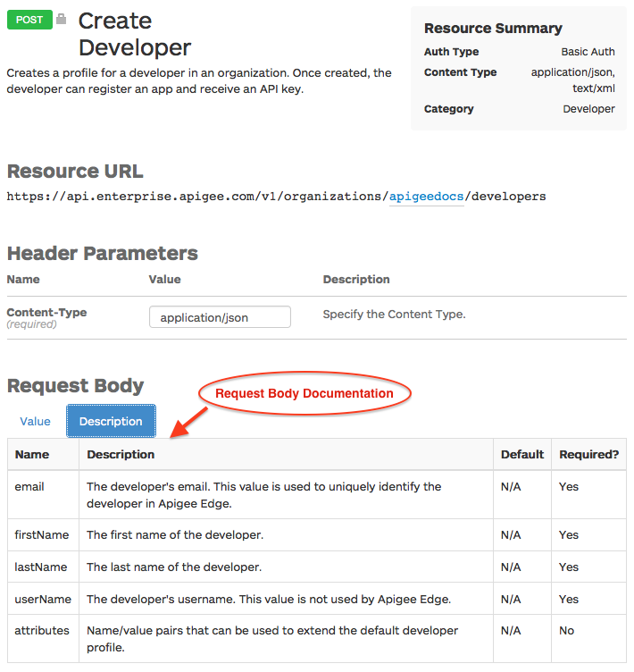The height and width of the screenshot is (672, 634).
Task: Click the lock icon beside POST
Action: [x=61, y=19]
